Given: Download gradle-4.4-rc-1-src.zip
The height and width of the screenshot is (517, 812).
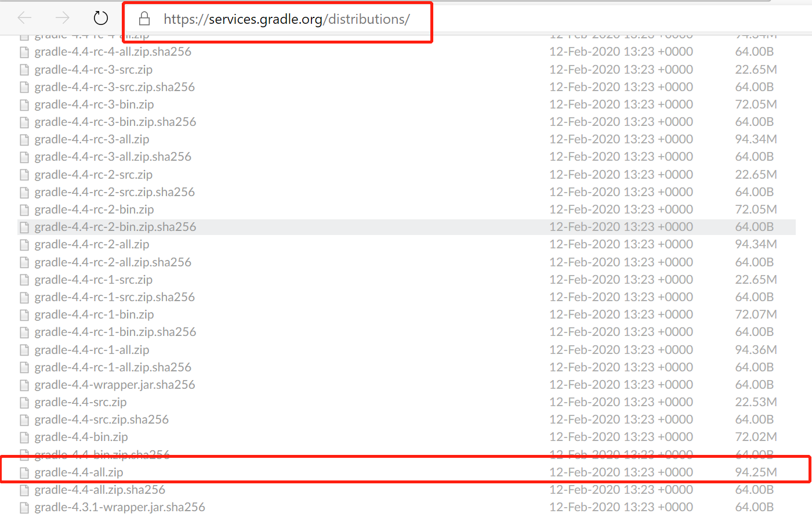Looking at the screenshot, I should (93, 280).
